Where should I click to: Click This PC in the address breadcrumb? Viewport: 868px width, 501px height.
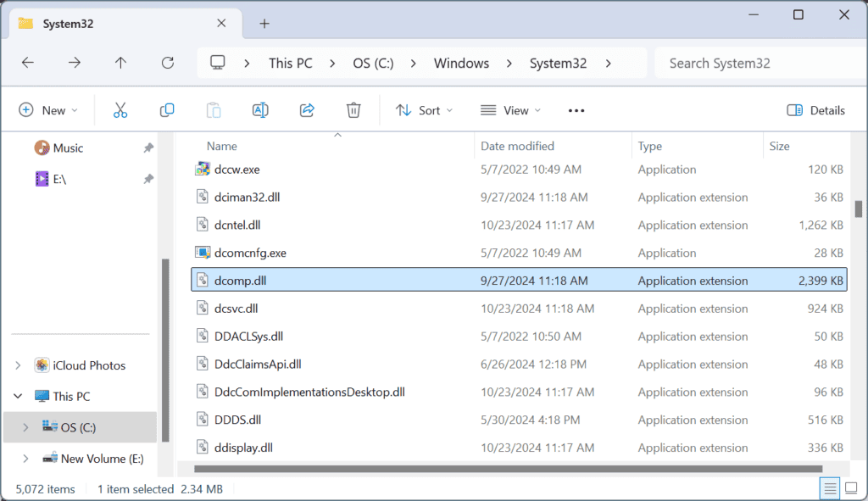point(291,63)
